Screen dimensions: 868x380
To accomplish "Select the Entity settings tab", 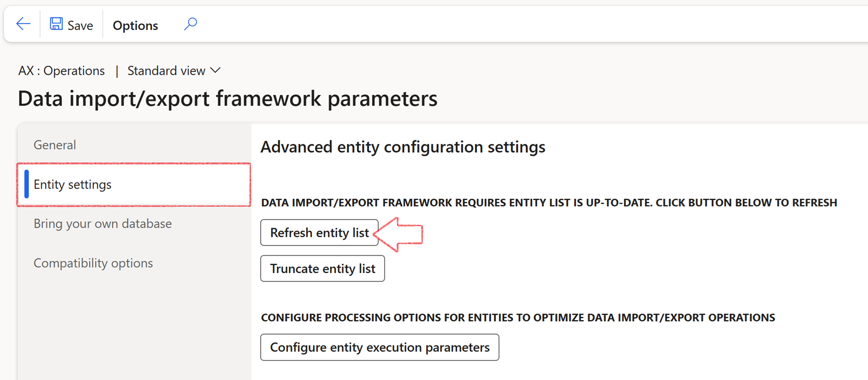I will coord(72,184).
